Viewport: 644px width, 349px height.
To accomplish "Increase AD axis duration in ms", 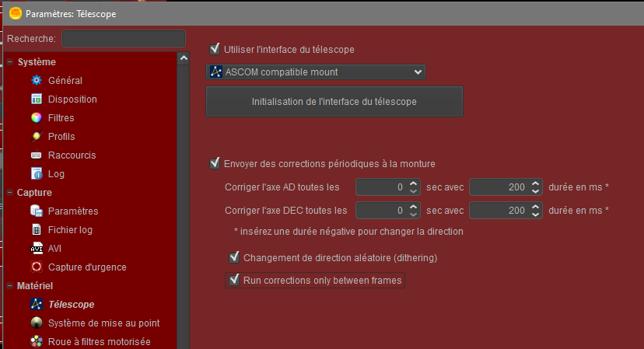I will click(x=535, y=183).
